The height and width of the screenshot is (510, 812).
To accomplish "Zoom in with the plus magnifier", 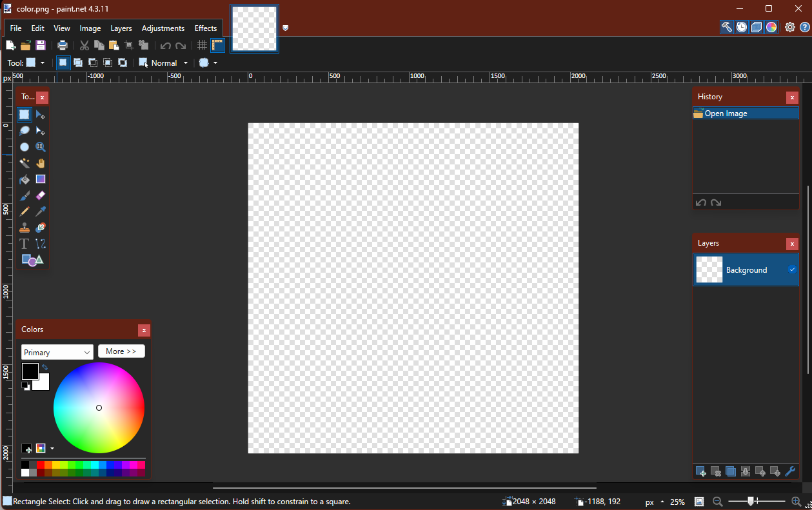I will coord(797,502).
